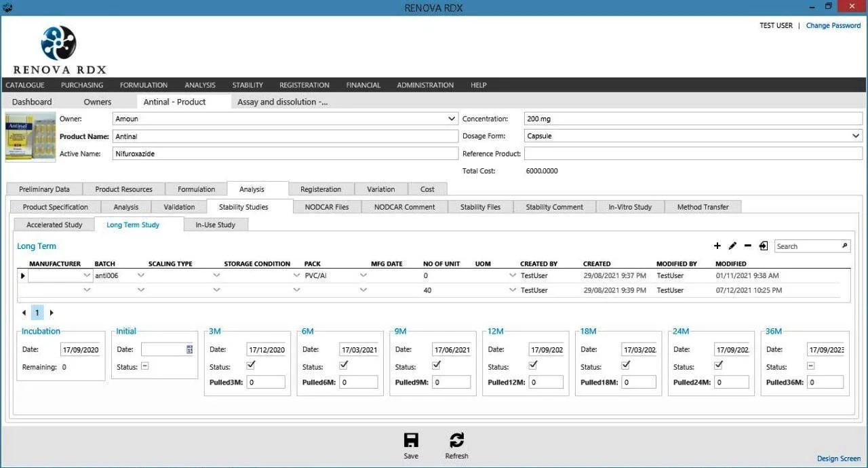Switch to the Accelerated Study tab
The image size is (868, 468).
point(54,224)
